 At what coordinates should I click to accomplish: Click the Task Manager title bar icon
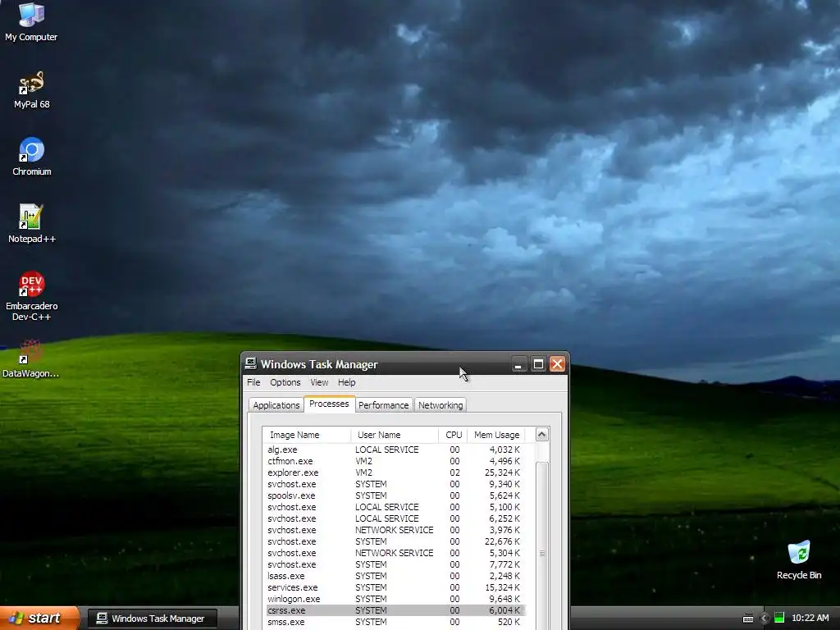(x=250, y=363)
